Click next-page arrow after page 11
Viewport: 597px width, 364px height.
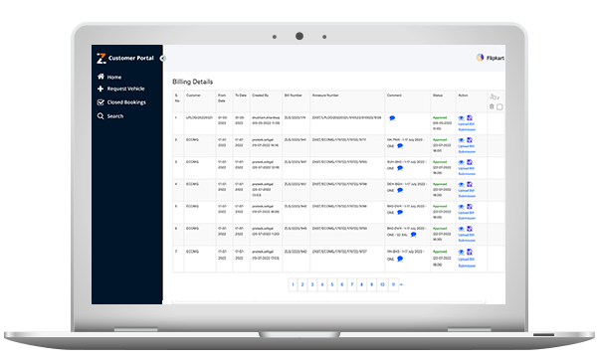tap(401, 284)
